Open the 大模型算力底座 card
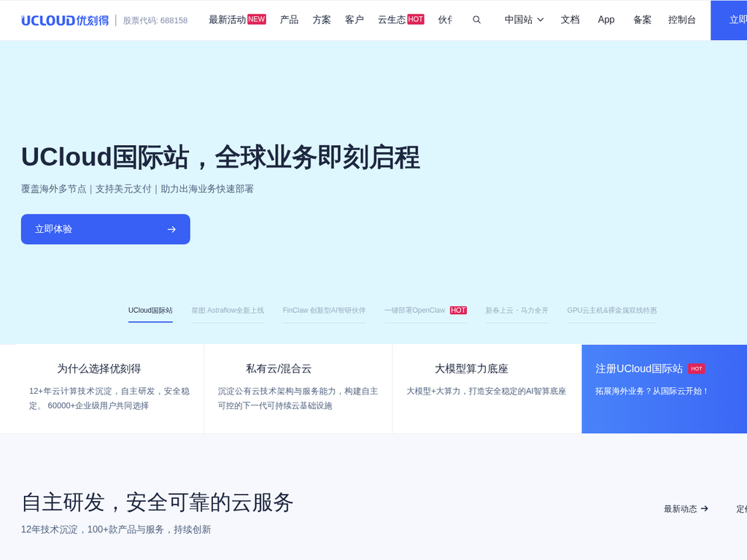Viewport: 747px width, 560px height. coord(487,389)
